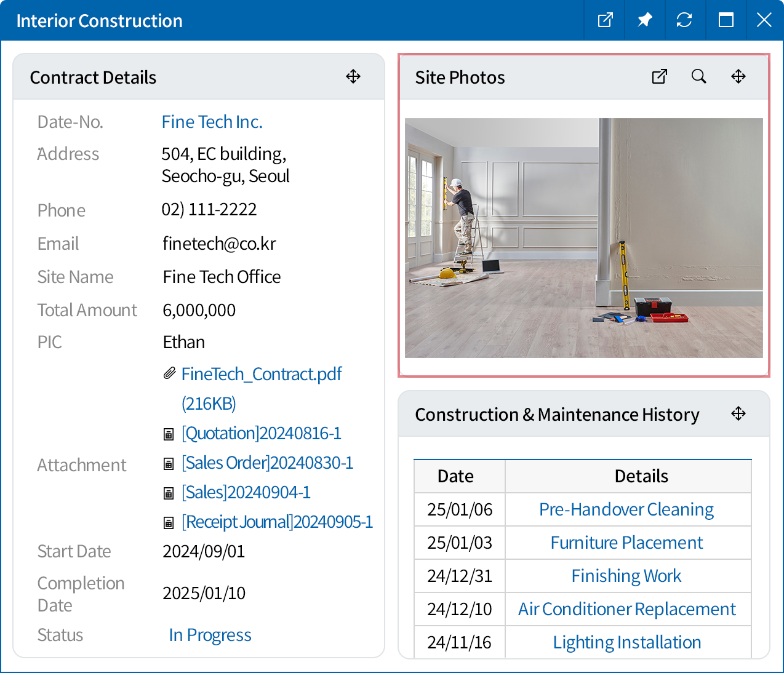
Task: Maximize the Interior Construction window
Action: pyautogui.click(x=726, y=20)
